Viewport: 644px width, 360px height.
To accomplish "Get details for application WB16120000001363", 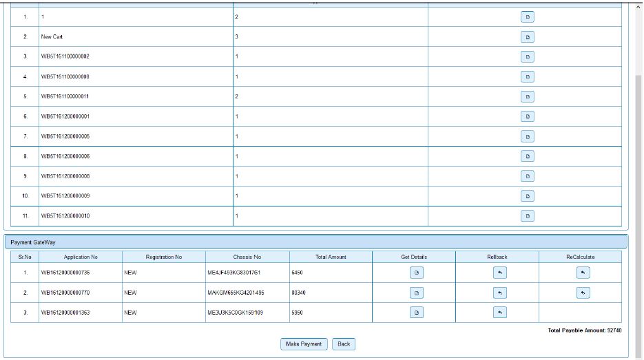I will (x=417, y=313).
